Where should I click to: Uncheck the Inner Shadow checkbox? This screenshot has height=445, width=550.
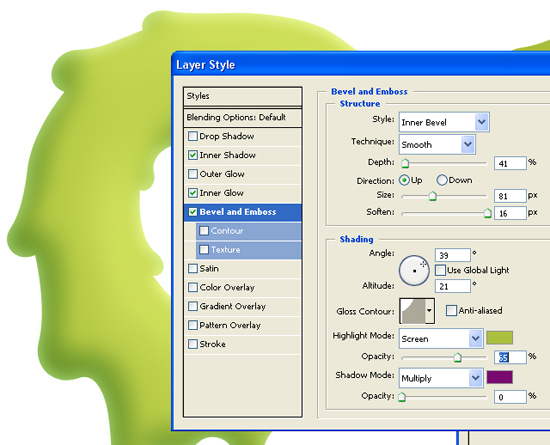click(193, 155)
